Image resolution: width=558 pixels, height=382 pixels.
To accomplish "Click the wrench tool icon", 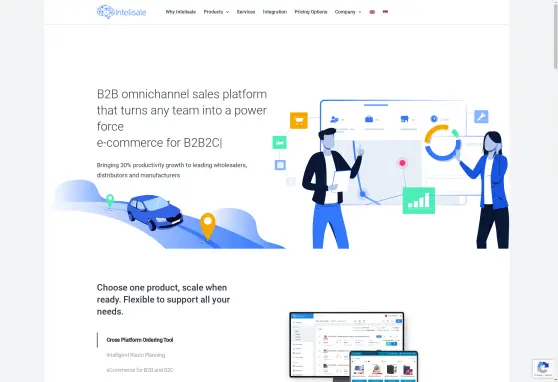I will click(x=481, y=117).
